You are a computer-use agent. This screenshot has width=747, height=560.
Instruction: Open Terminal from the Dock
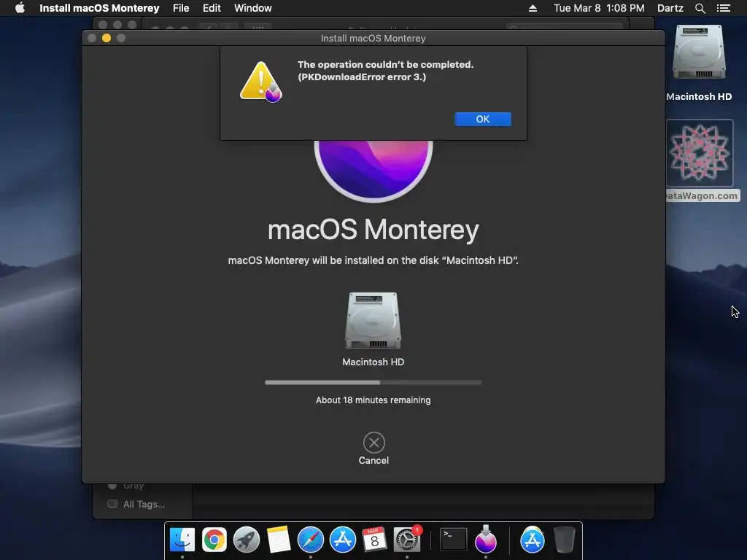(x=453, y=540)
